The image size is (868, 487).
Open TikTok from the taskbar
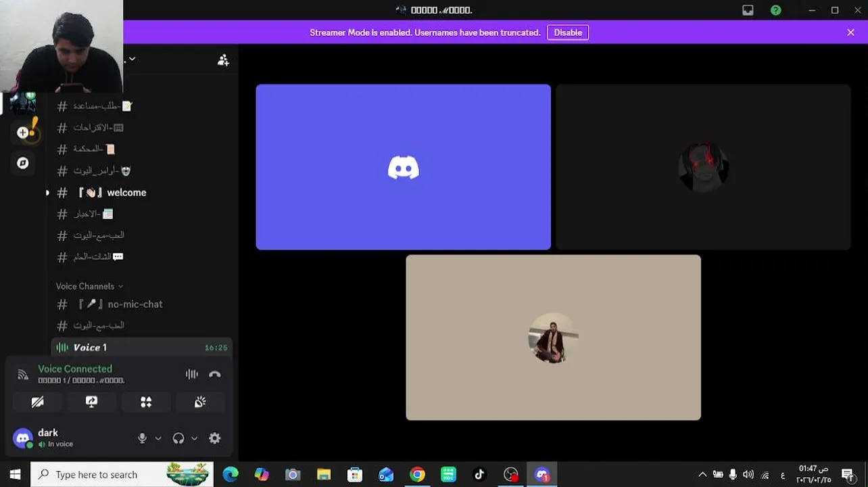(479, 475)
